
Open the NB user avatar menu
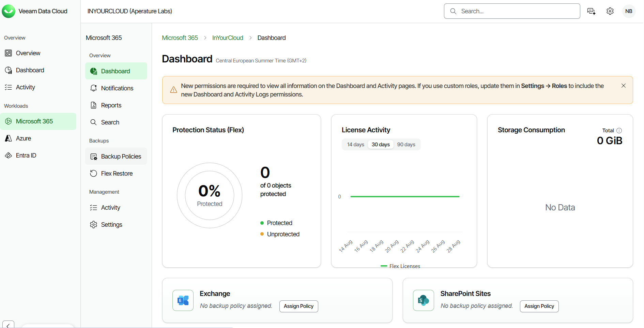[x=629, y=11]
